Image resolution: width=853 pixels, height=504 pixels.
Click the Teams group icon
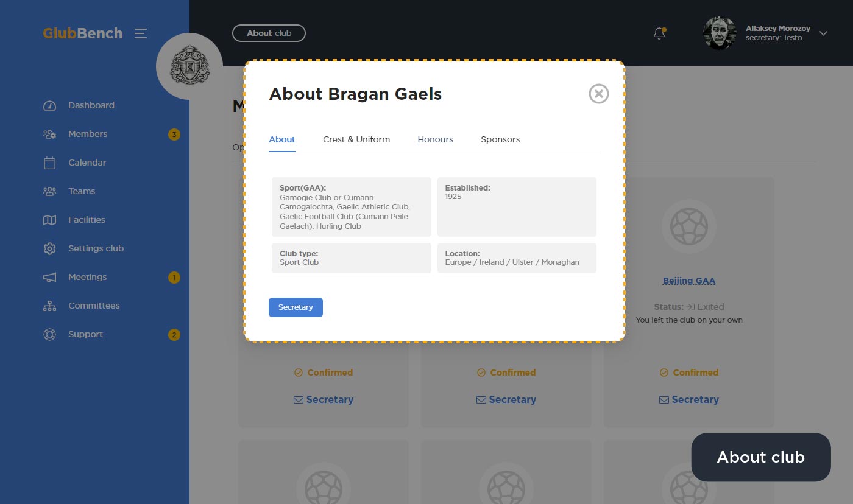coord(49,192)
